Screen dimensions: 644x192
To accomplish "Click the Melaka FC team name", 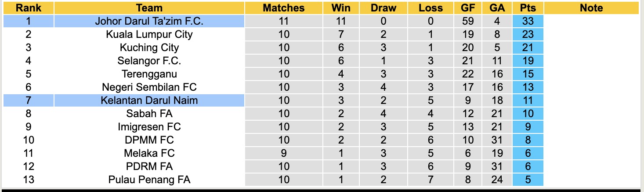I will point(149,153).
